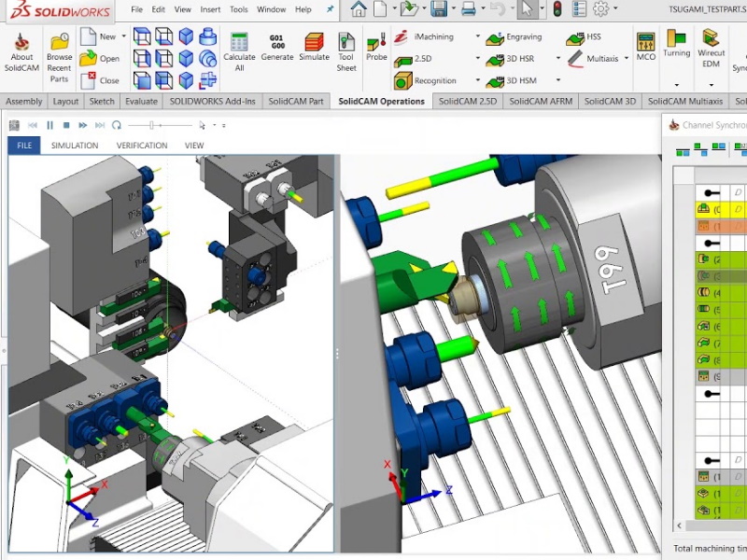This screenshot has width=747, height=560.
Task: Expand the Multiaxis dropdown arrow
Action: 627,59
